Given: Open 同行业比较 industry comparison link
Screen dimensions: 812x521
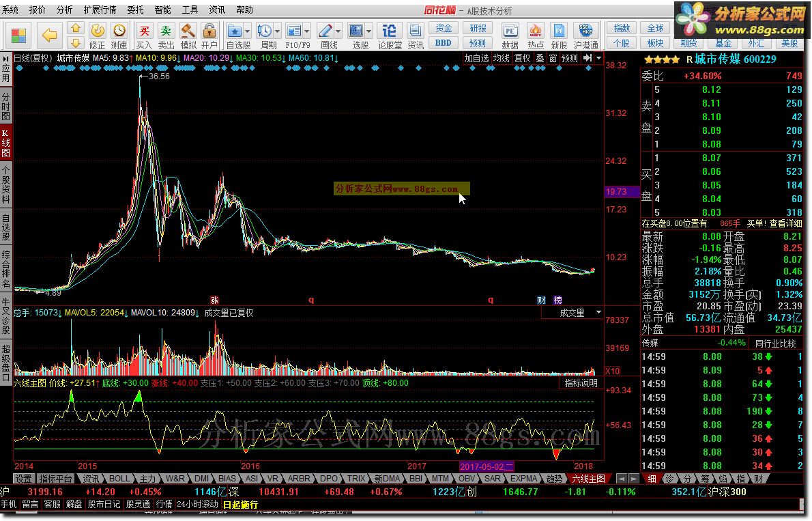Looking at the screenshot, I should tap(775, 343).
